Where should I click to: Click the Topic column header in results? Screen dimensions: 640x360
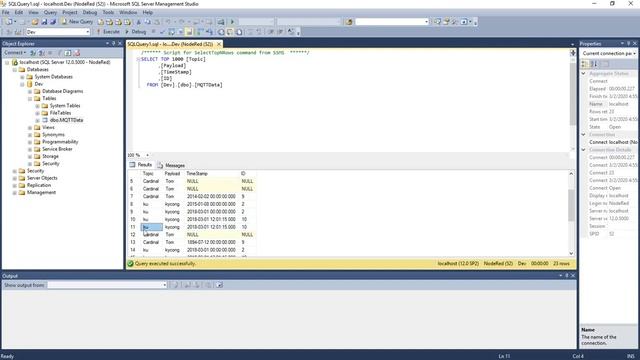(x=151, y=173)
